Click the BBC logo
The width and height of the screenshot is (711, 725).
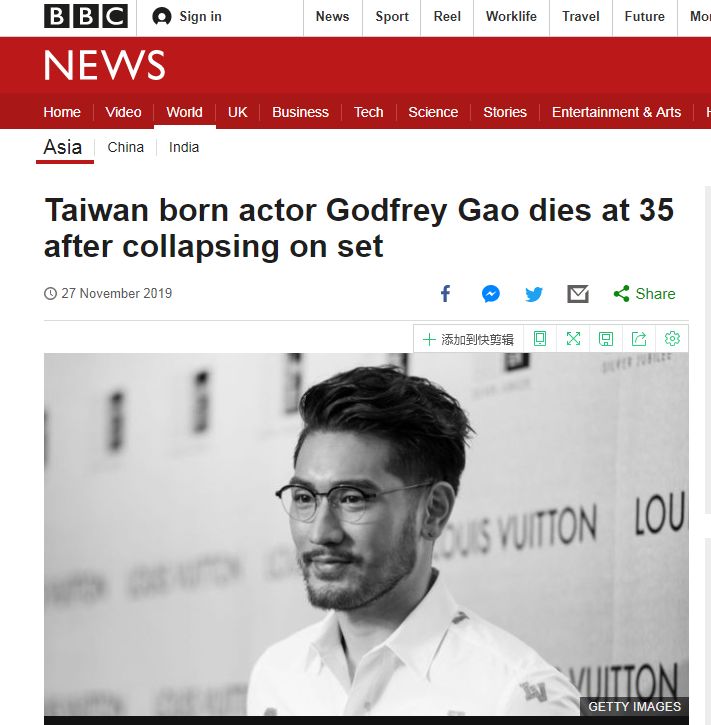[x=86, y=16]
